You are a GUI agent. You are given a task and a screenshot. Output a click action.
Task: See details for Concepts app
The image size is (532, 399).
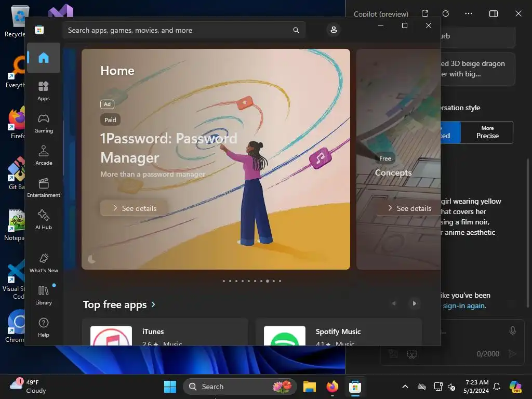pyautogui.click(x=409, y=208)
